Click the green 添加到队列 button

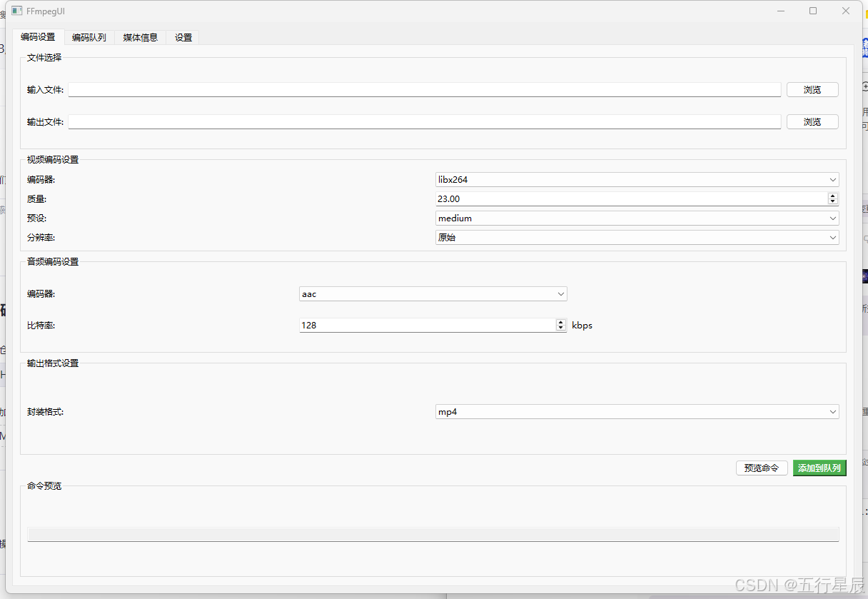point(819,468)
